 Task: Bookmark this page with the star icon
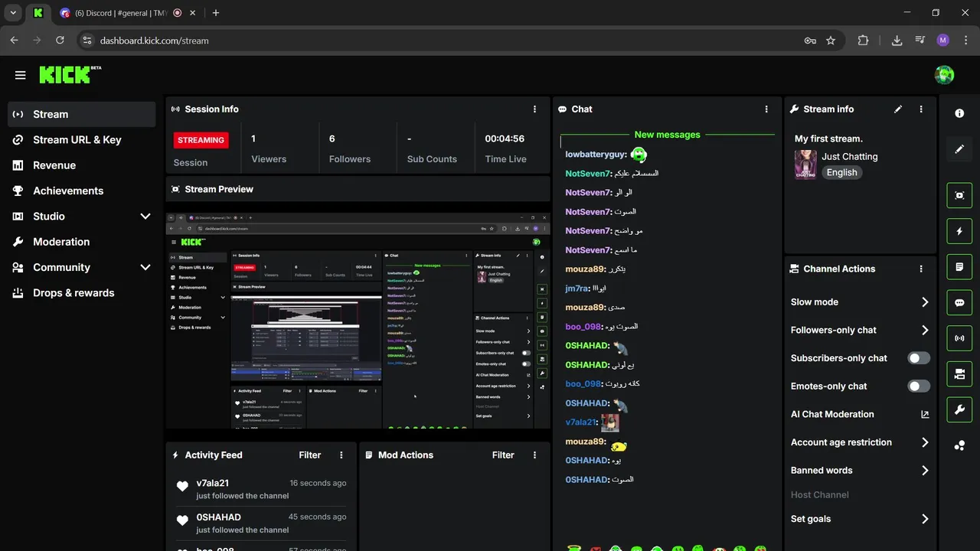[831, 41]
